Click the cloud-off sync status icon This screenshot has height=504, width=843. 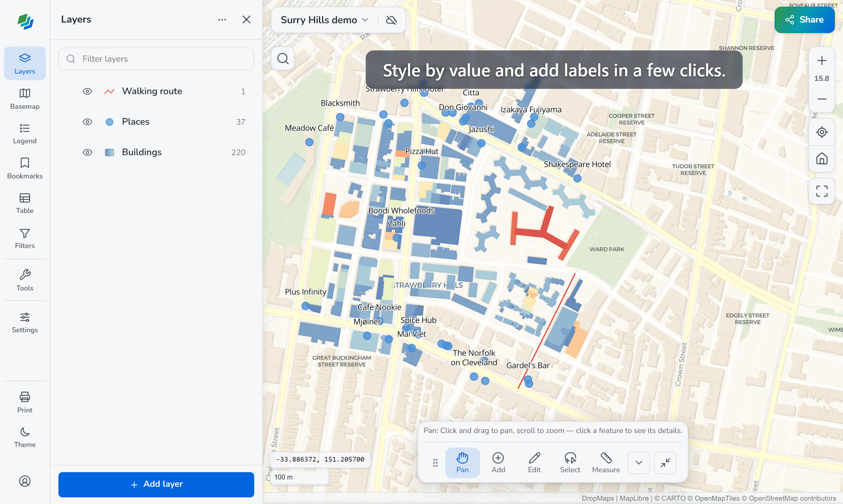391,20
